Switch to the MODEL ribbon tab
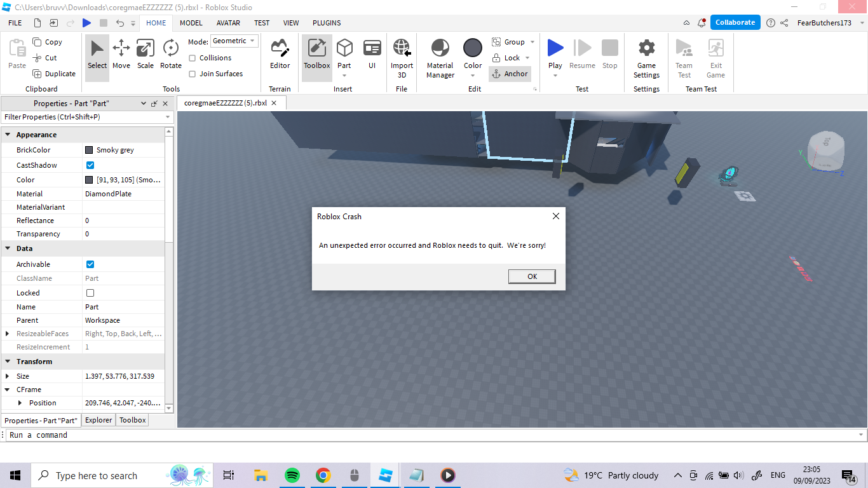 coord(191,23)
